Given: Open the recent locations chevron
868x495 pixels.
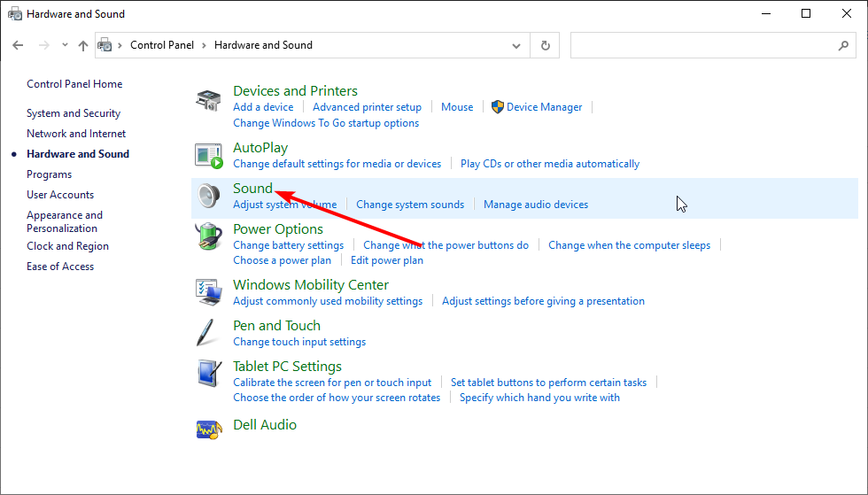Looking at the screenshot, I should click(x=65, y=45).
